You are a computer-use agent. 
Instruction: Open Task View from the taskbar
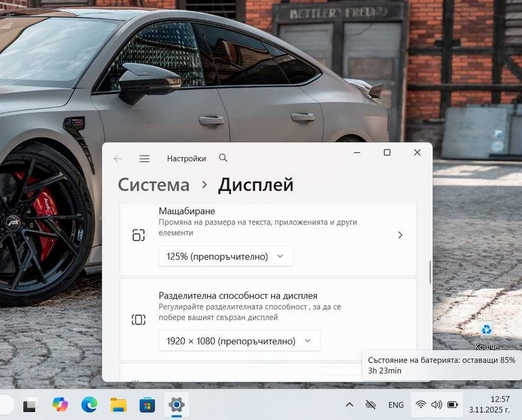[30, 404]
